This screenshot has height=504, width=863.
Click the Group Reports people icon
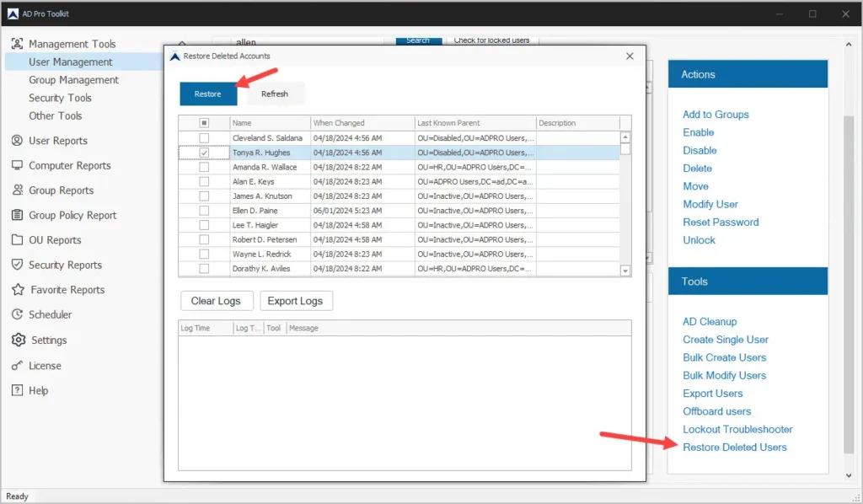pos(17,190)
